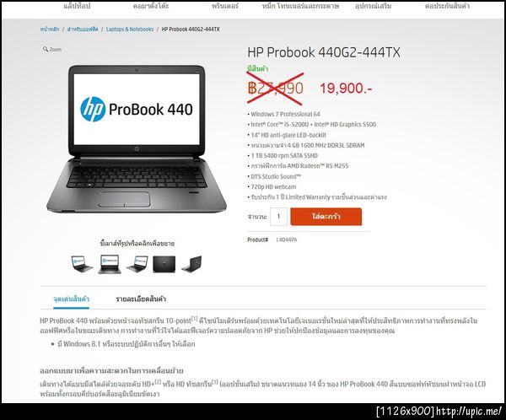
Task: Open the หมึก โทนเนอร์และกระดาษ menu
Action: 301,6
